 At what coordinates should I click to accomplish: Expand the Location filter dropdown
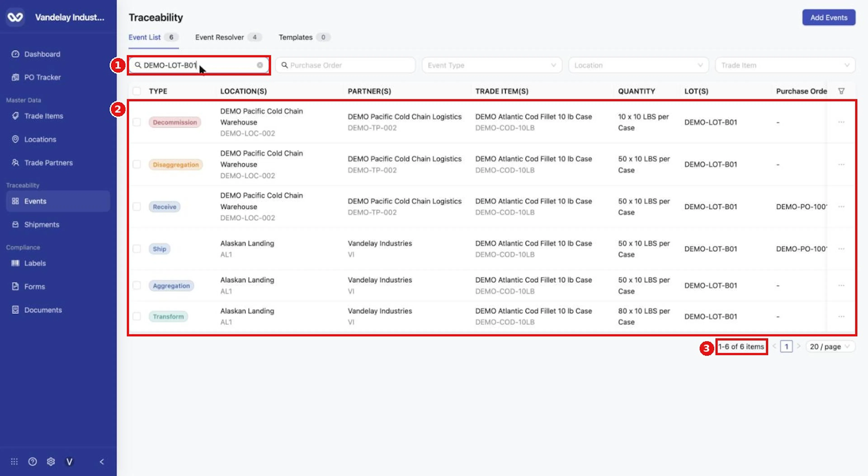(638, 65)
